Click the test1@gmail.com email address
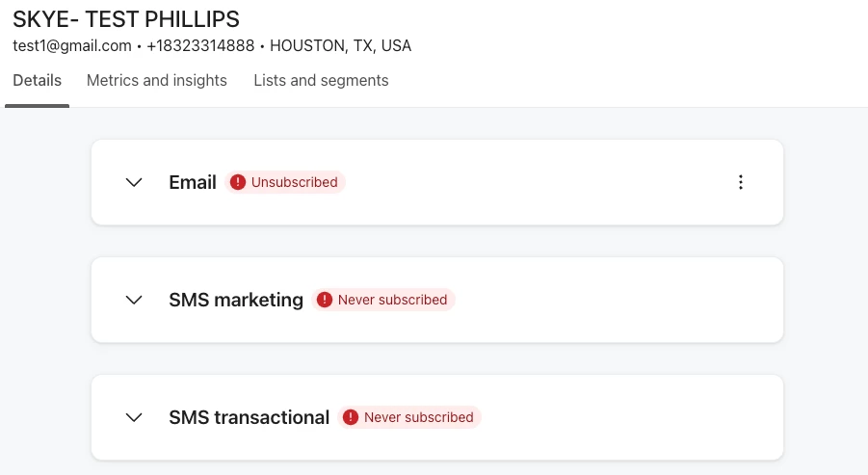The image size is (868, 475). [72, 46]
